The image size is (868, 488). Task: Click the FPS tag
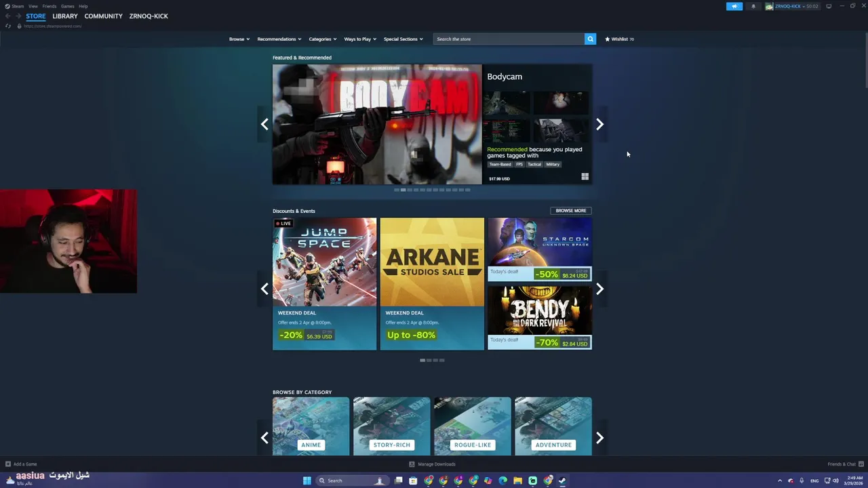point(519,164)
